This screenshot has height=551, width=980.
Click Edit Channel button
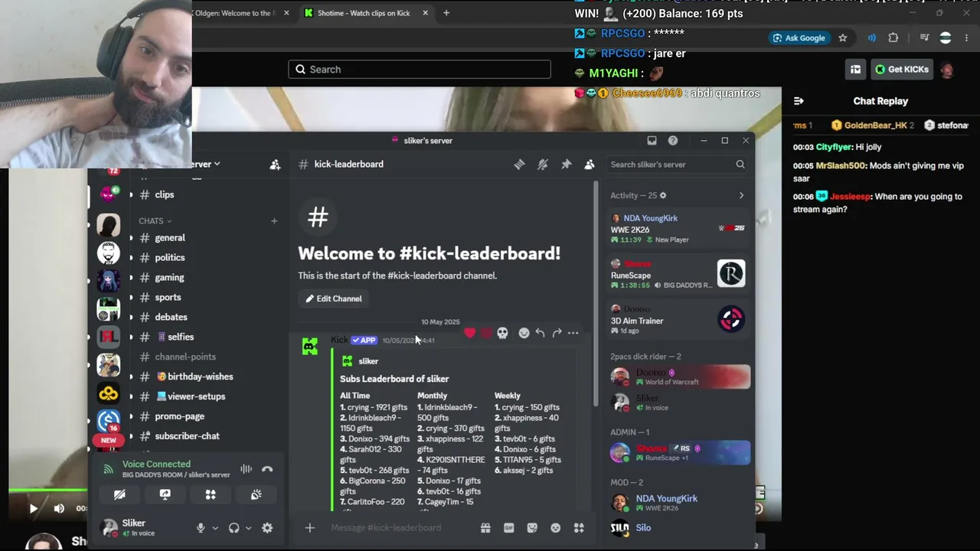pyautogui.click(x=334, y=299)
